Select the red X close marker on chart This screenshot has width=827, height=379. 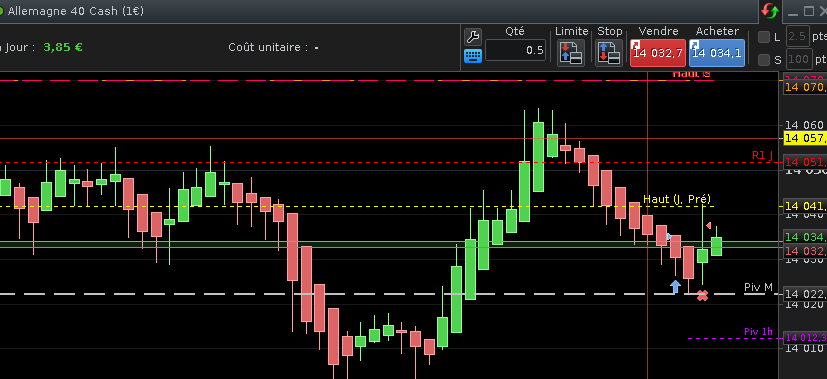click(x=702, y=296)
